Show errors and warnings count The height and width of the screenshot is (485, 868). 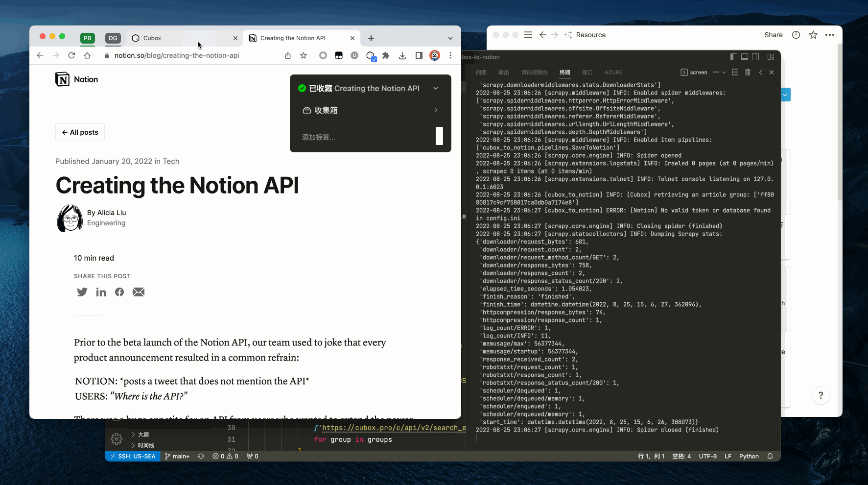[225, 456]
